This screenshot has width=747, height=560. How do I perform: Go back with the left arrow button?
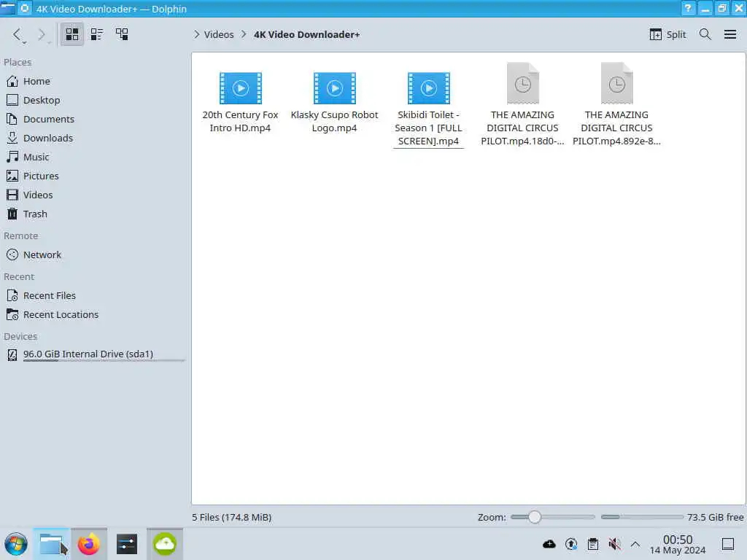click(x=18, y=34)
